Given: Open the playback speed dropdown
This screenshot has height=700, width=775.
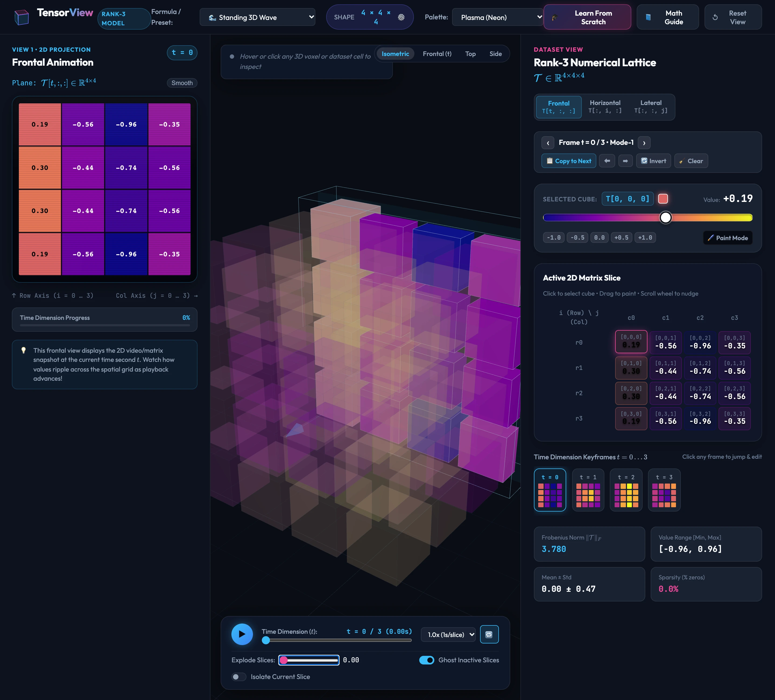Looking at the screenshot, I should 448,635.
